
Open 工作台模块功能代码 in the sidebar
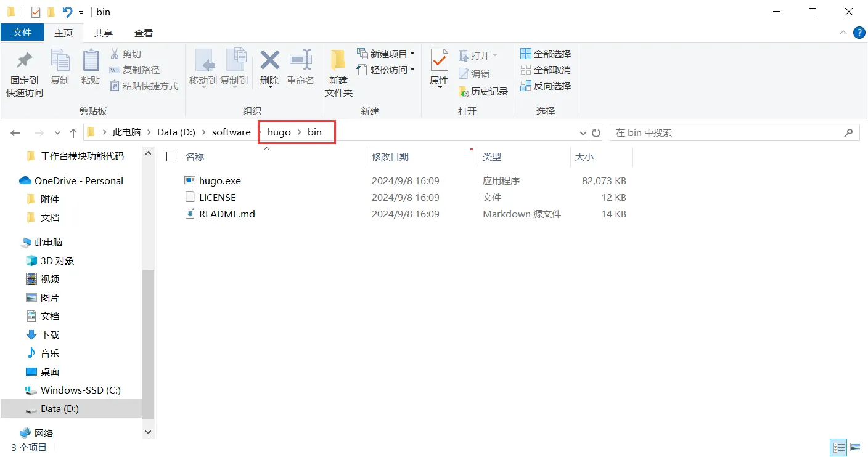82,156
